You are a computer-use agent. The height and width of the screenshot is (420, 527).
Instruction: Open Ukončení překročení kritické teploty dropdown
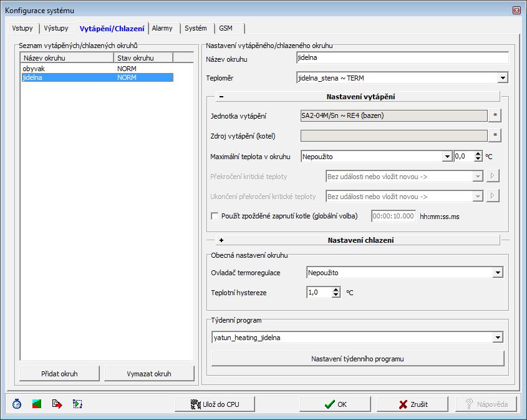click(x=478, y=197)
